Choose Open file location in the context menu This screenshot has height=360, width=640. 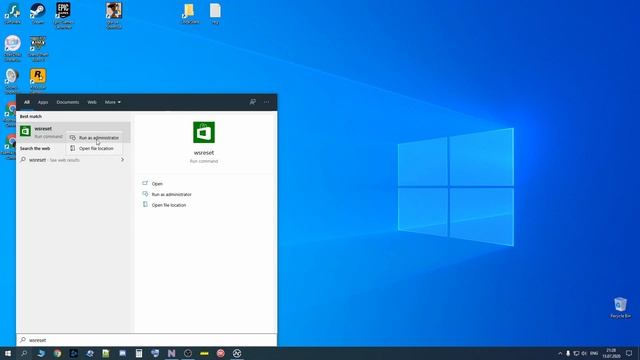tap(94, 149)
